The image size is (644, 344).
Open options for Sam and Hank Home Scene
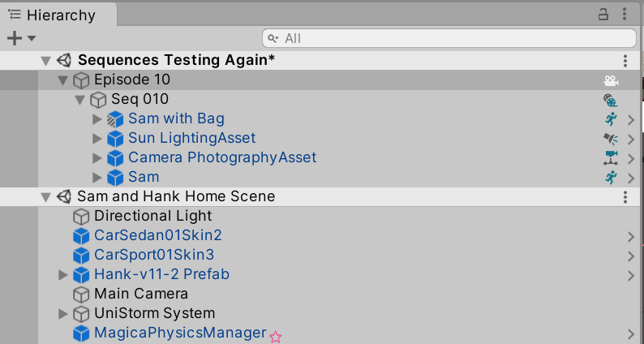pyautogui.click(x=625, y=197)
